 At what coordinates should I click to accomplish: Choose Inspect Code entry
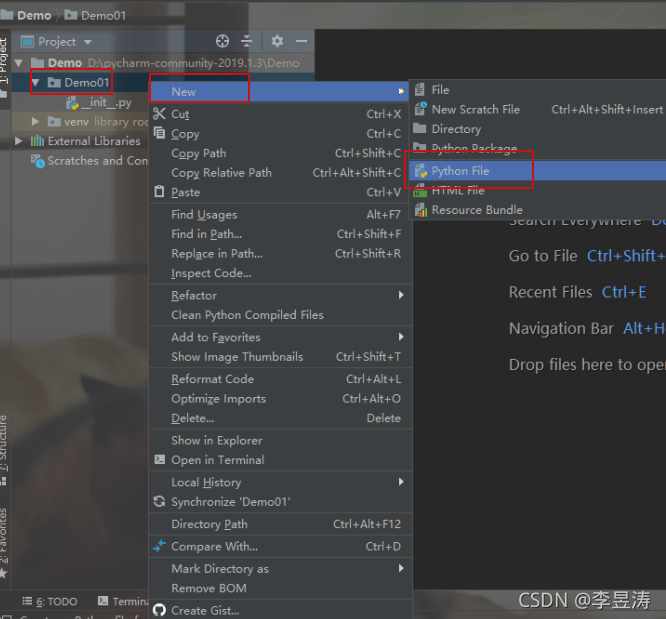(x=281, y=273)
